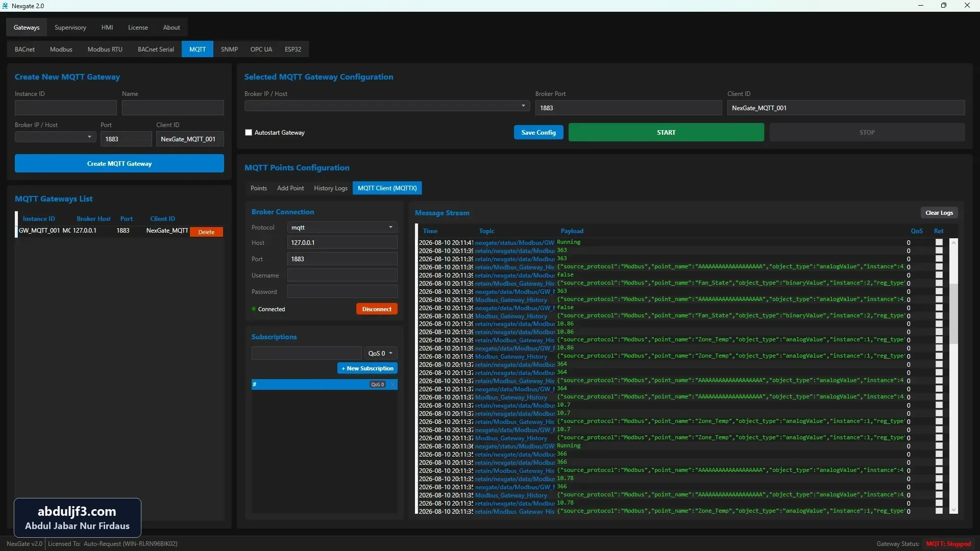Switch to the Supervisory tab
This screenshot has width=980, height=551.
click(x=70, y=28)
